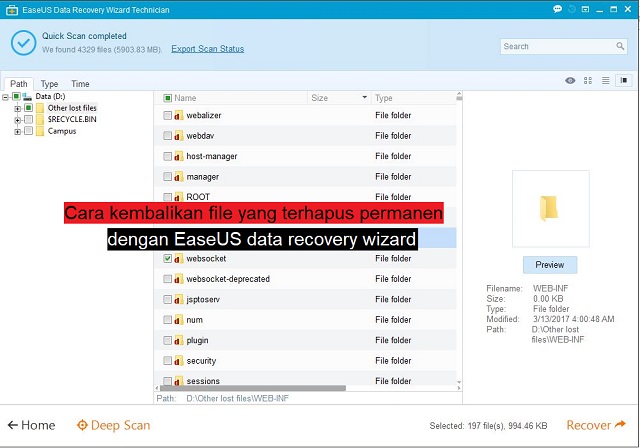Check the num checkbox
This screenshot has width=640, height=448.
pyautogui.click(x=167, y=320)
